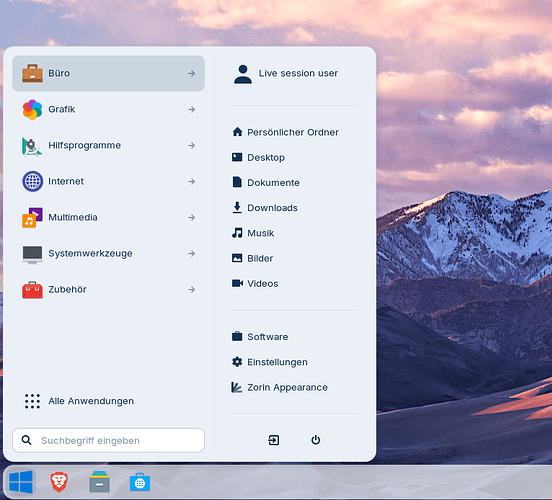This screenshot has width=552, height=500.
Task: Expand the Grafik category arrow
Action: tap(192, 110)
